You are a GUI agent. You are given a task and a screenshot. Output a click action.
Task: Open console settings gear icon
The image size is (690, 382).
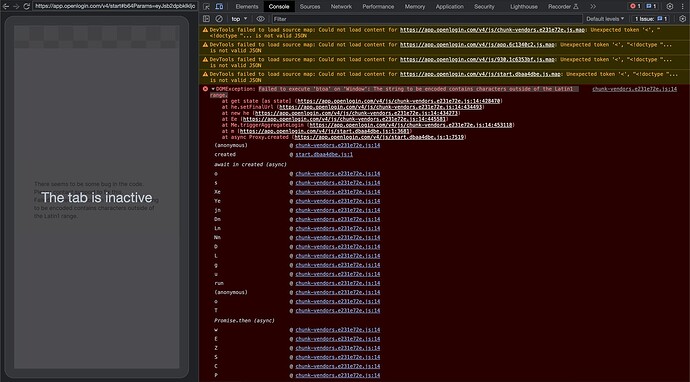(683, 19)
